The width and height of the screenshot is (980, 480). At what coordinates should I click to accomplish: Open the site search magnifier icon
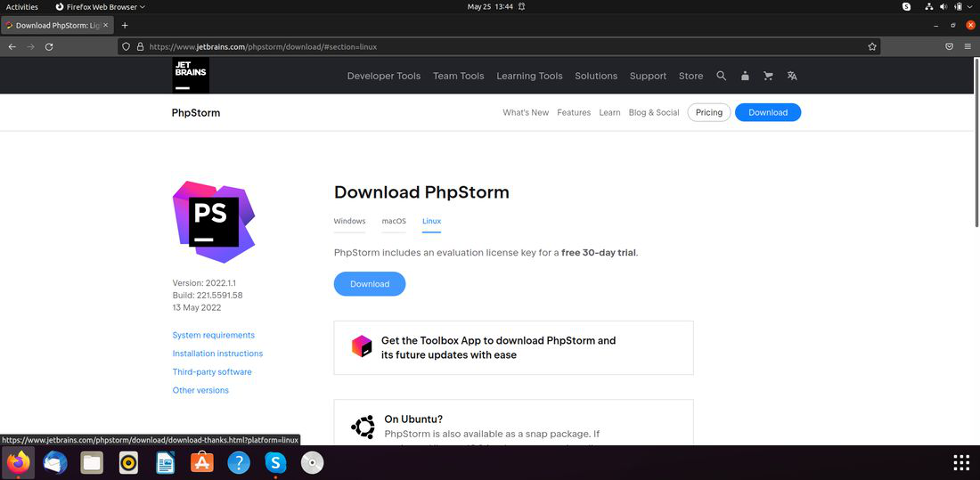coord(722,76)
